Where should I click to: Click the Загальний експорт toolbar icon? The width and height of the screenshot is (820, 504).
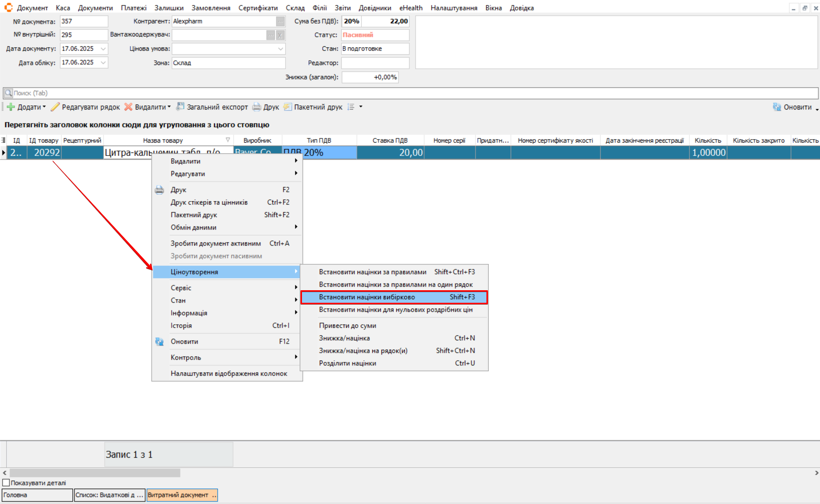[x=180, y=107]
